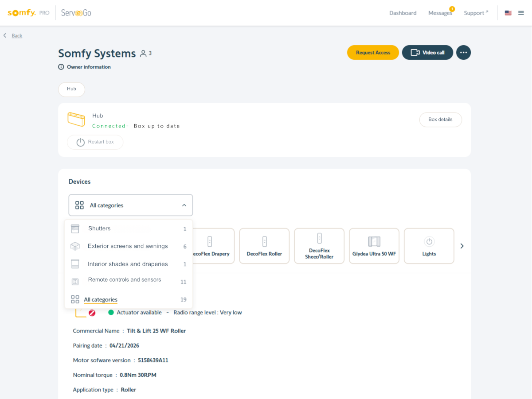
Task: Click the yellow Hub box icon
Action: tap(76, 120)
